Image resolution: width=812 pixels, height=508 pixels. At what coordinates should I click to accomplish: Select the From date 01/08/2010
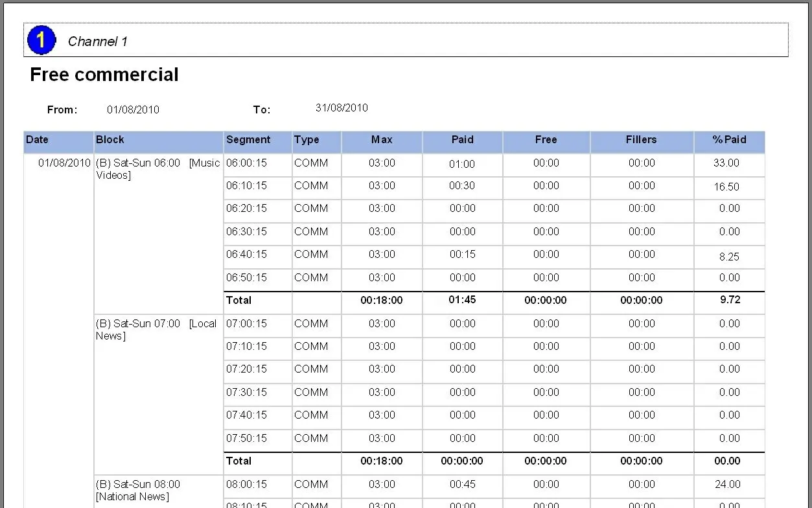click(x=133, y=110)
